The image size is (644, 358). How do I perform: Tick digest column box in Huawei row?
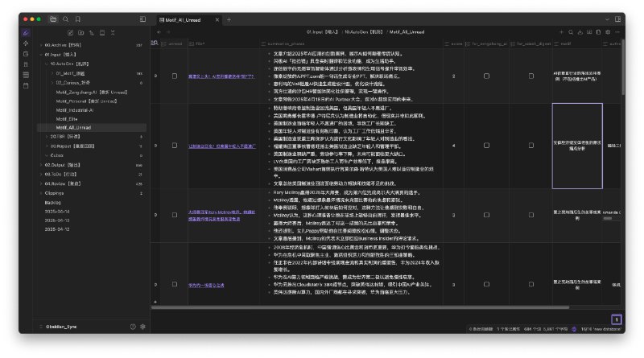[x=531, y=284]
